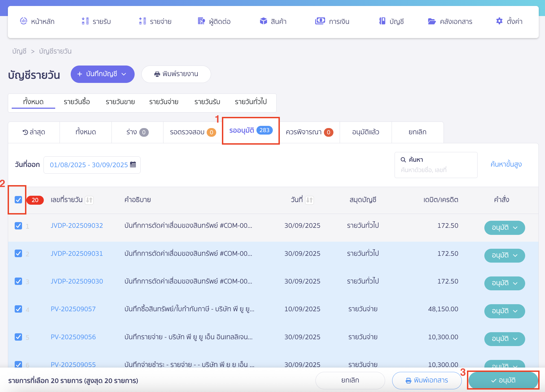This screenshot has height=392, width=545.
Task: Uncheck the PV-202509057 row checkbox
Action: click(x=18, y=309)
